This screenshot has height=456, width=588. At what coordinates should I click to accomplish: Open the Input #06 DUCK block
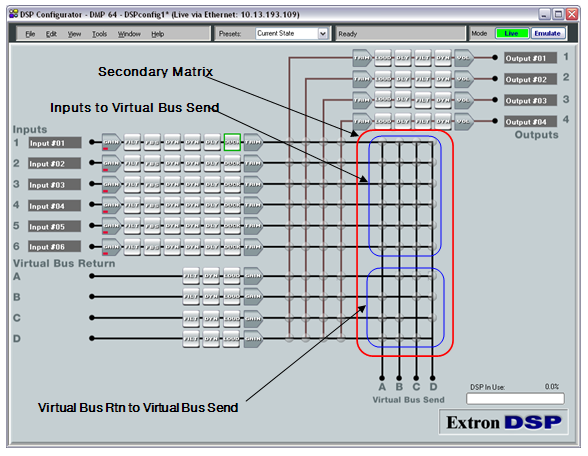[x=232, y=247]
